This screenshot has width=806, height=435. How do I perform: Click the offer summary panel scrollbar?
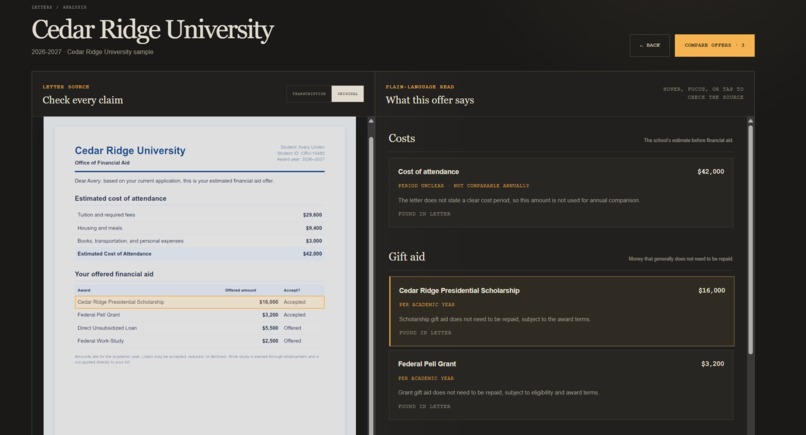point(750,240)
